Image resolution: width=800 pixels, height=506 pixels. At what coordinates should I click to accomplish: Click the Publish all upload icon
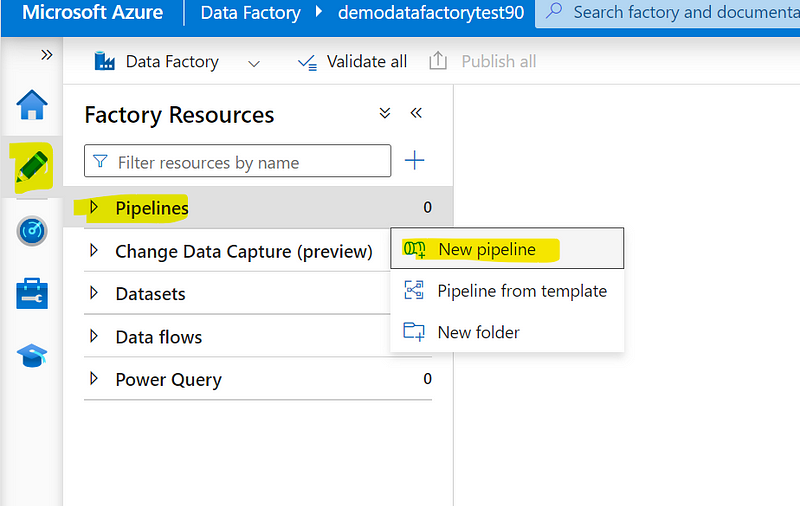point(438,61)
